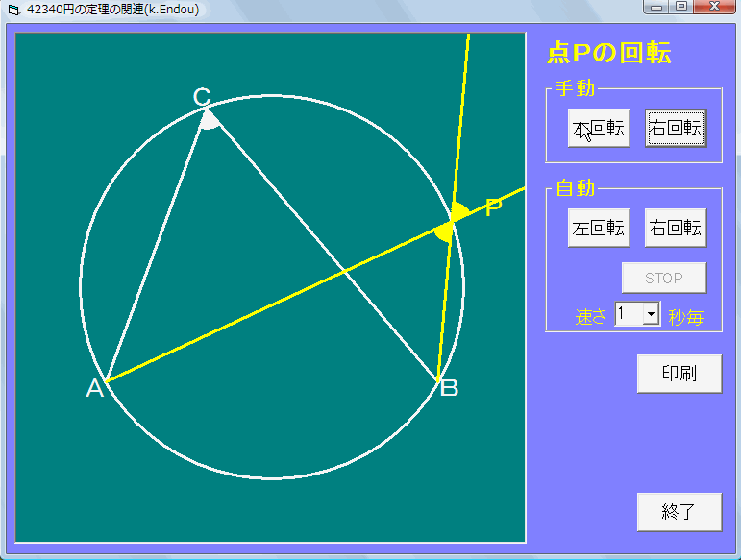Viewport: 741px width, 560px height.
Task: Click the speed value field showing 1
Action: coord(629,313)
